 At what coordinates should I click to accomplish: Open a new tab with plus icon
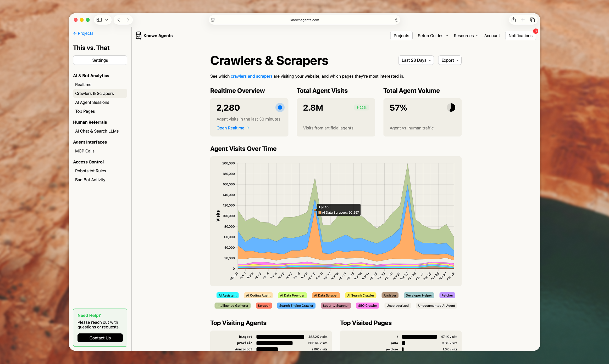(x=523, y=20)
